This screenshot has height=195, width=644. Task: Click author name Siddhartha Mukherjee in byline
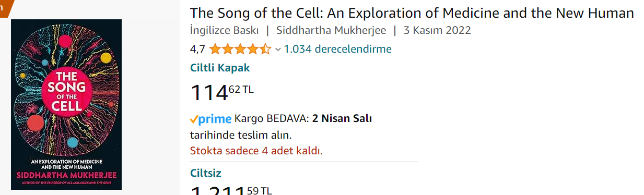[x=331, y=30]
